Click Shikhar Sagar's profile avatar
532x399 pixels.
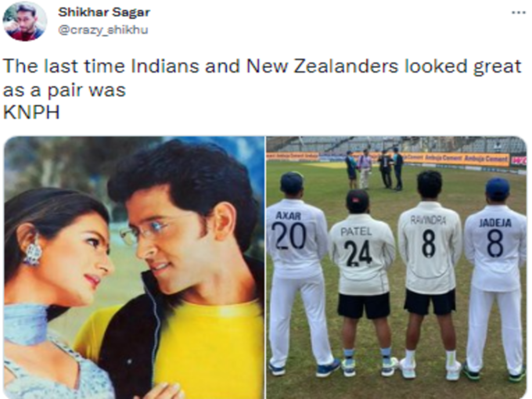tap(24, 21)
